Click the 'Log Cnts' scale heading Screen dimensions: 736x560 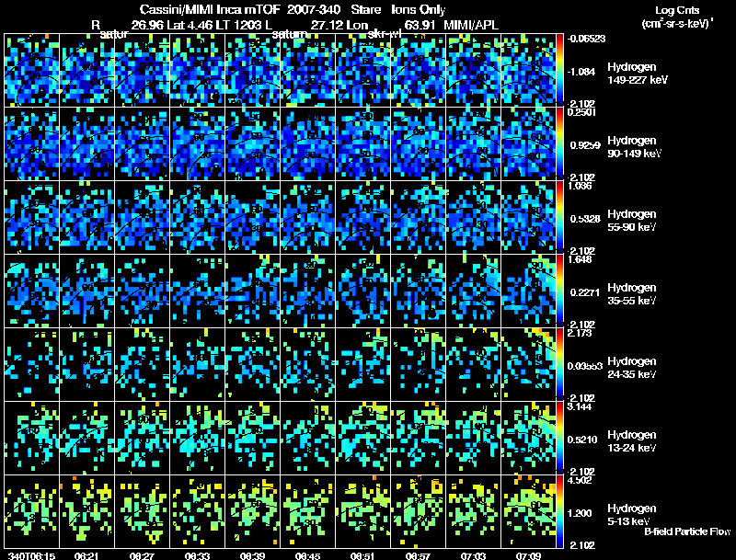coord(677,10)
